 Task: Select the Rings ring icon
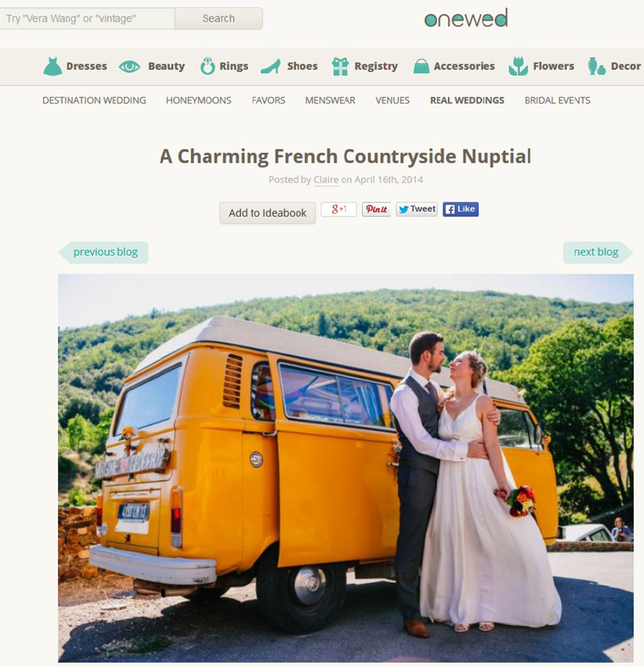point(208,67)
